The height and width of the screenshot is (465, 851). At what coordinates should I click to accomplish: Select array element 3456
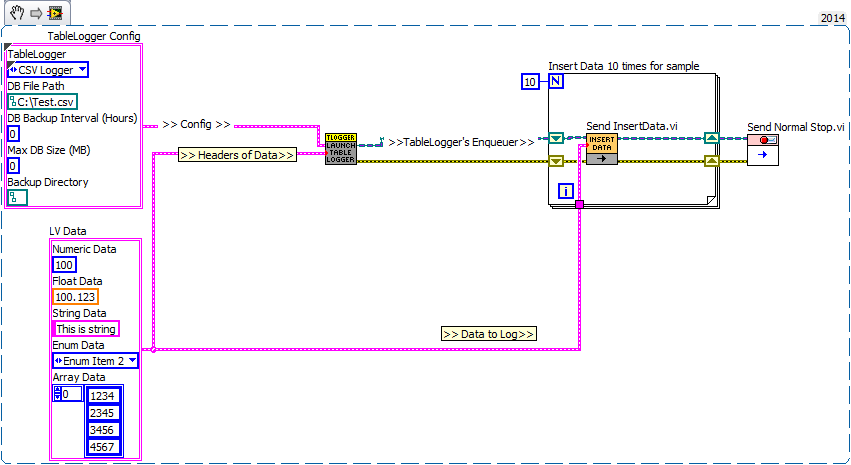(x=103, y=430)
